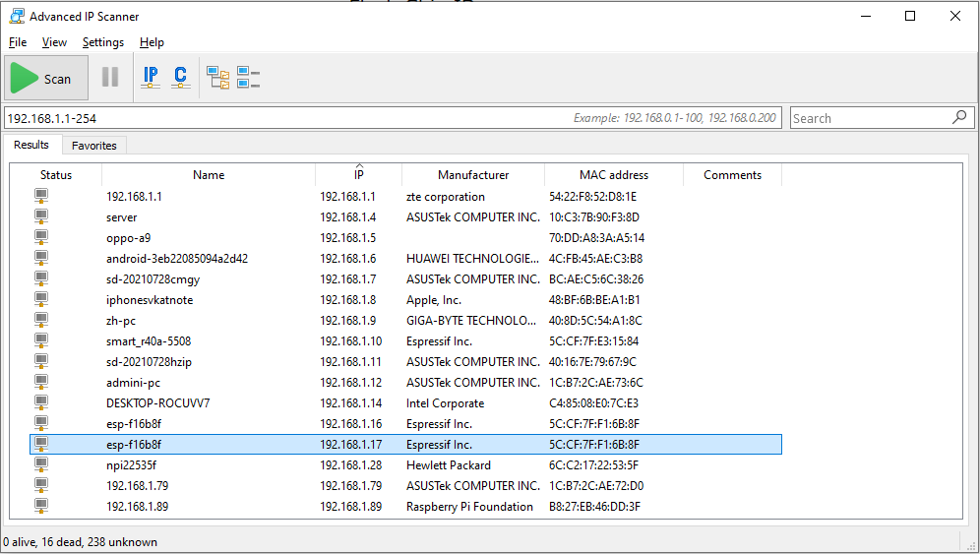Click manufacturer Apple, Inc.

point(433,300)
